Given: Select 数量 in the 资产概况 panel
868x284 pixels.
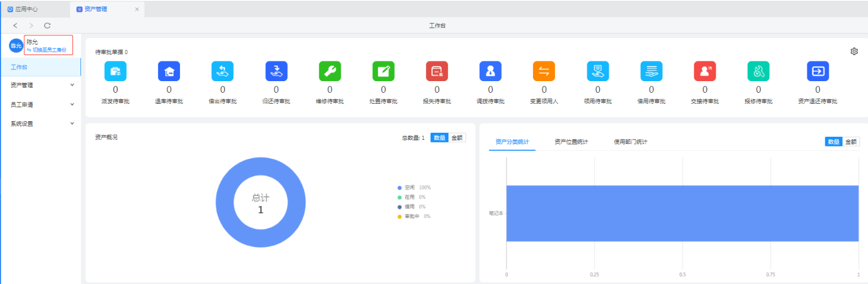Looking at the screenshot, I should click(x=439, y=138).
